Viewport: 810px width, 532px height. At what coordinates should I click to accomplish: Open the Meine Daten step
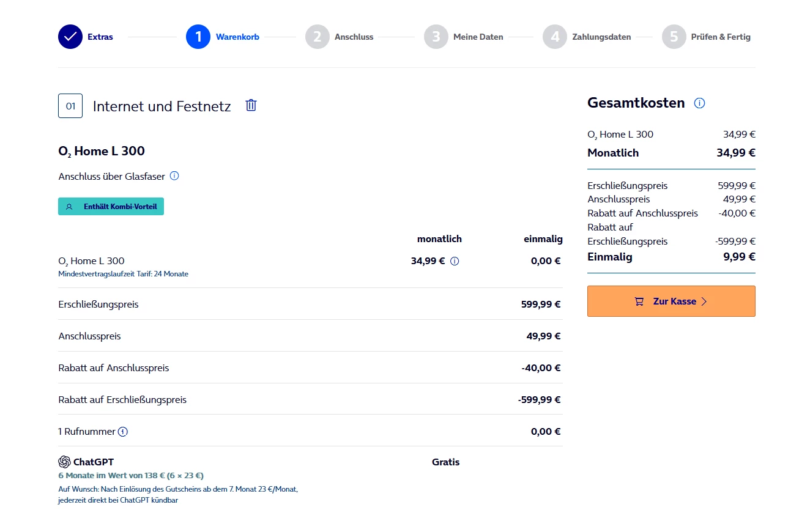click(478, 37)
